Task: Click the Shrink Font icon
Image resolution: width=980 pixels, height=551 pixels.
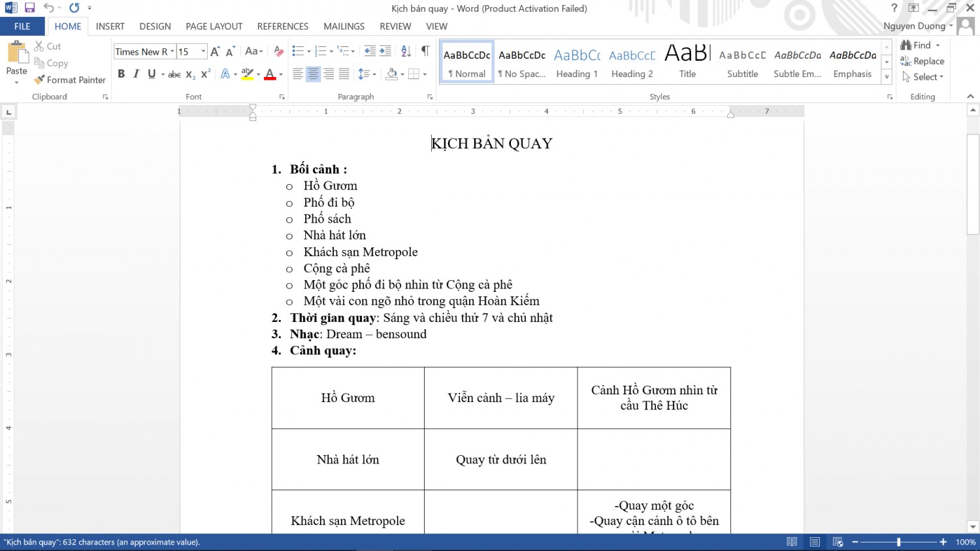Action: tap(230, 52)
